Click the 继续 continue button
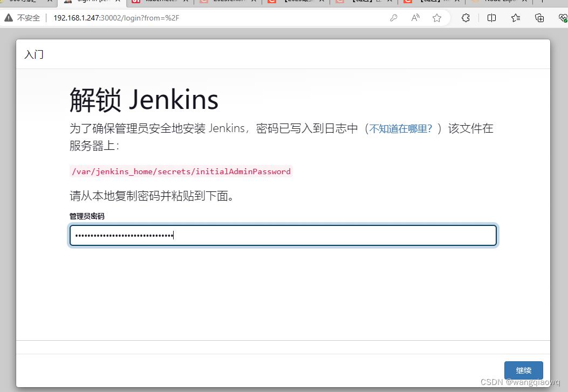 (523, 370)
